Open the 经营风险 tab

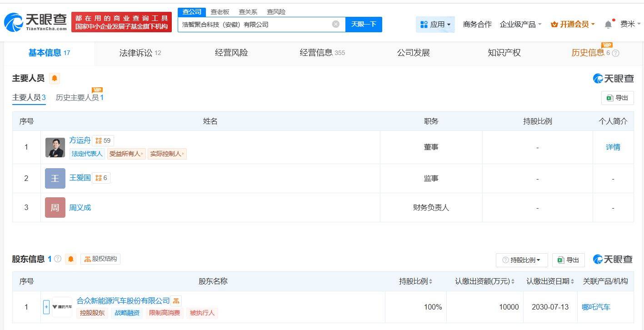click(x=231, y=53)
